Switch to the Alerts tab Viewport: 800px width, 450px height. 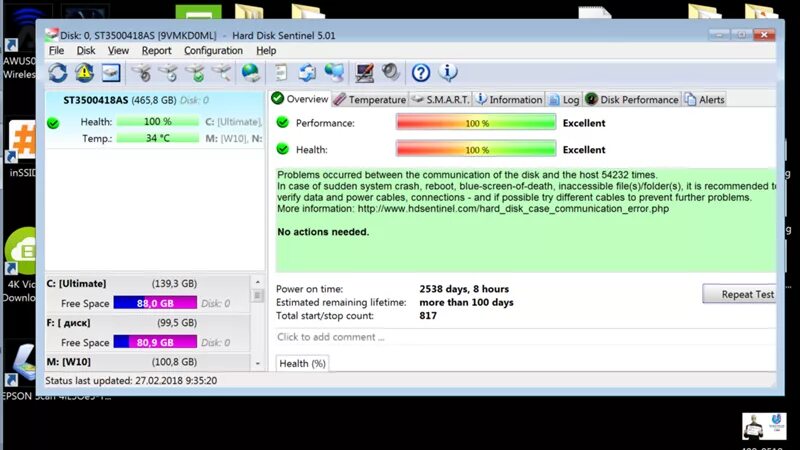[x=705, y=99]
